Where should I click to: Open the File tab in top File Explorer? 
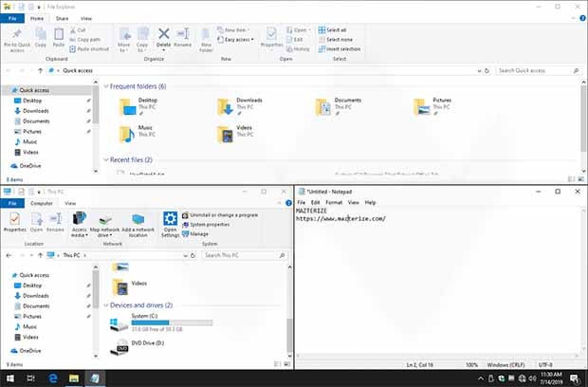point(12,18)
